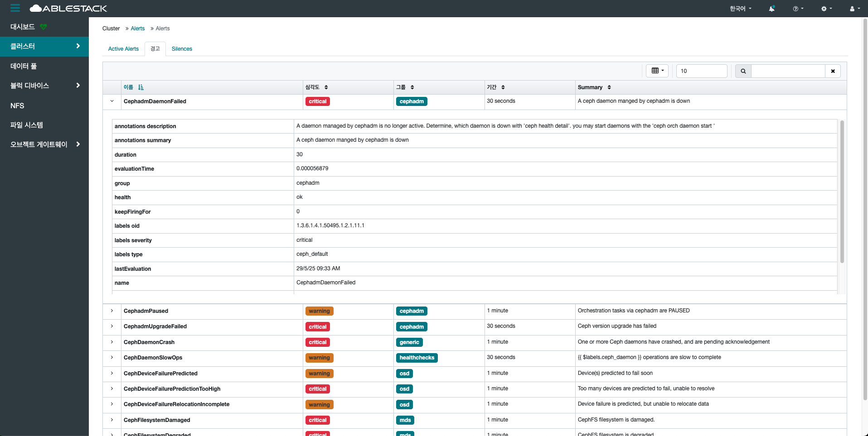Click the search magnifier icon
Image resolution: width=868 pixels, height=436 pixels.
[743, 71]
